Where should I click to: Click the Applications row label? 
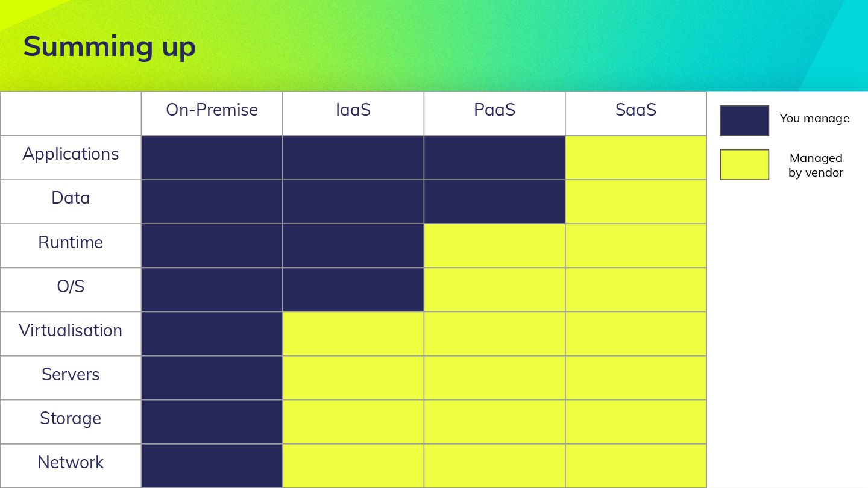pyautogui.click(x=71, y=154)
